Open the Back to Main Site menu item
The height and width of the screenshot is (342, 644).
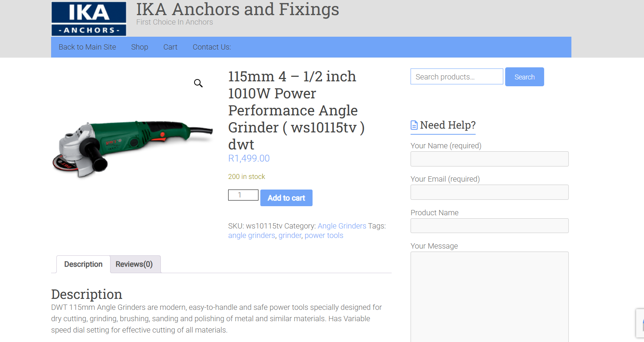tap(87, 47)
